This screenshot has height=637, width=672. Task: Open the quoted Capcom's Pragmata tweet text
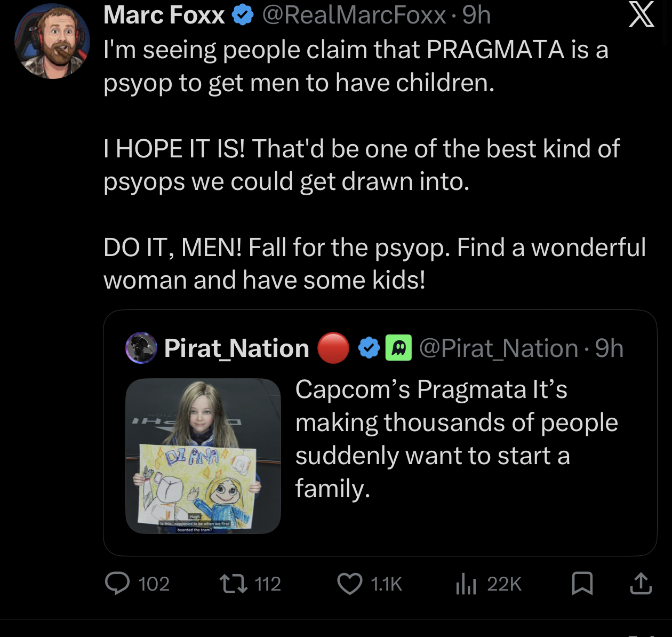click(x=456, y=439)
